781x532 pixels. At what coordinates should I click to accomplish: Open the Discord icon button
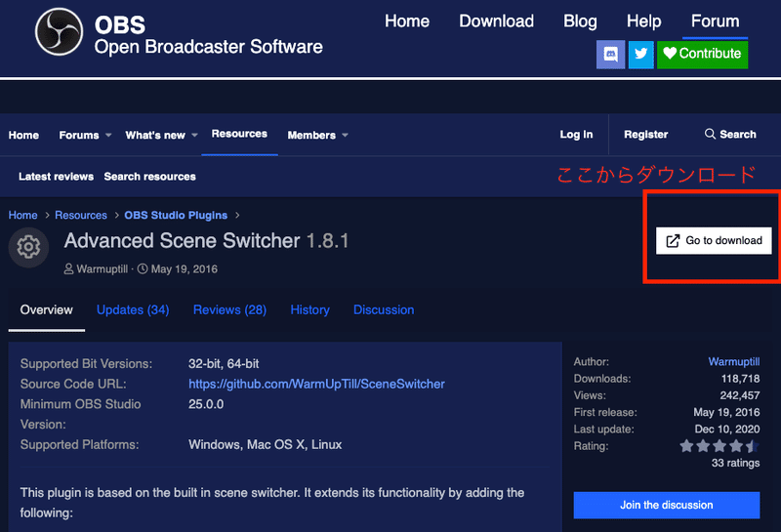(611, 55)
